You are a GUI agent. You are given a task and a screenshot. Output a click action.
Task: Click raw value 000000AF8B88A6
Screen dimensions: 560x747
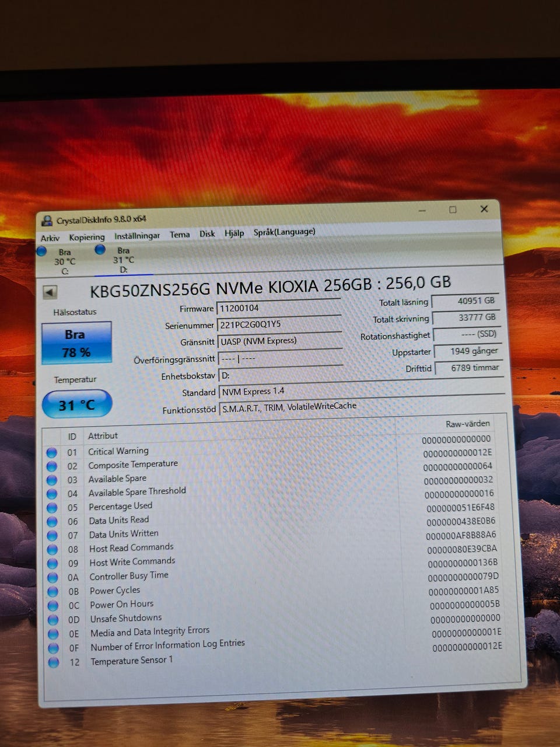(x=461, y=535)
